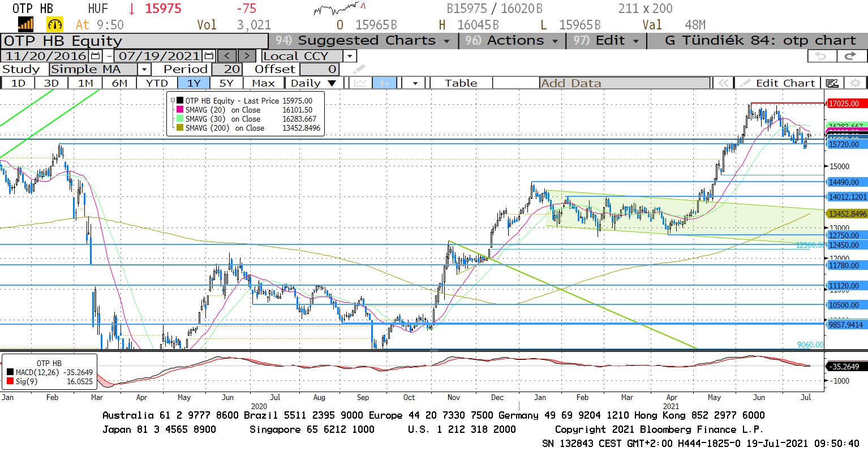Screen dimensions: 868x460
Task: Open the Edit menu
Action: 606,41
